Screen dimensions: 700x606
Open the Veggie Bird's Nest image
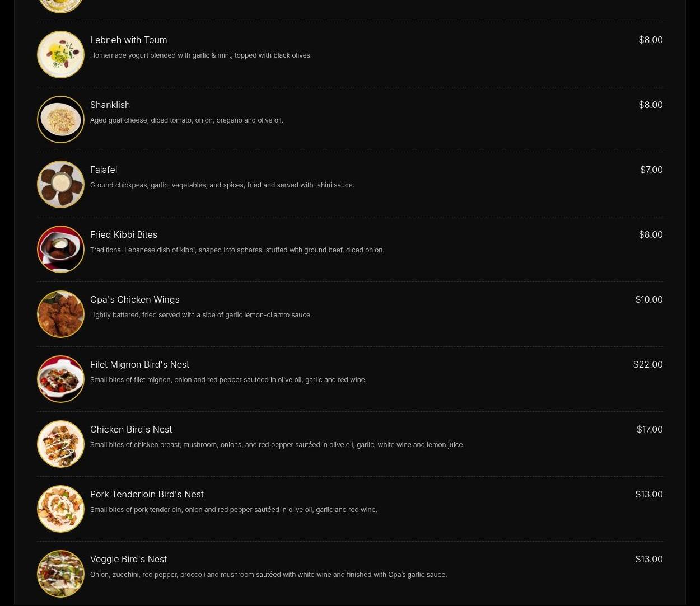[60, 574]
